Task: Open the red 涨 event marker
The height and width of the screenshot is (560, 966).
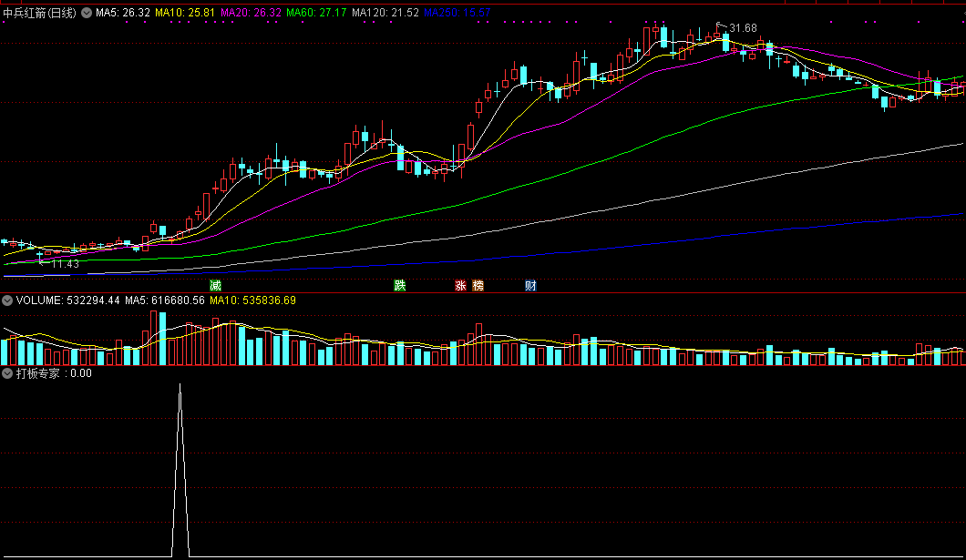Action: (x=460, y=286)
